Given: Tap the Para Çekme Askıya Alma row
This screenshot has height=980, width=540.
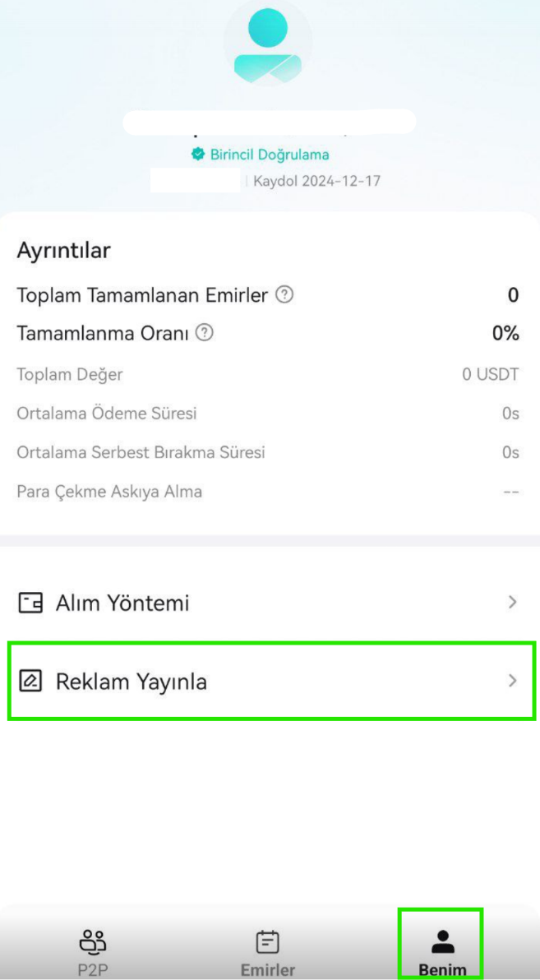Looking at the screenshot, I should [268, 492].
